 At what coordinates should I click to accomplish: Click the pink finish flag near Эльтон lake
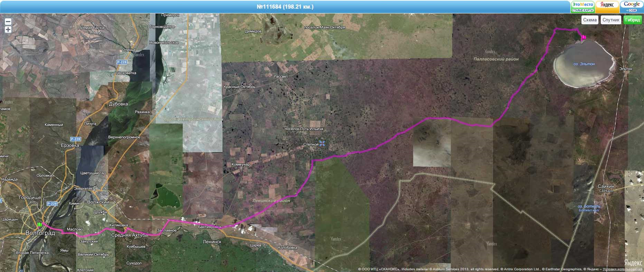click(584, 37)
